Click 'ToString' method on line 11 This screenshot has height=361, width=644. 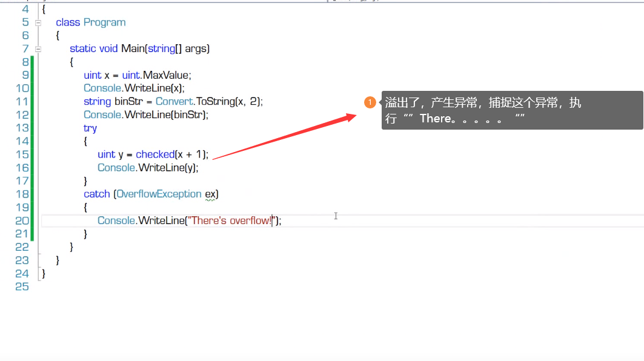coord(215,101)
